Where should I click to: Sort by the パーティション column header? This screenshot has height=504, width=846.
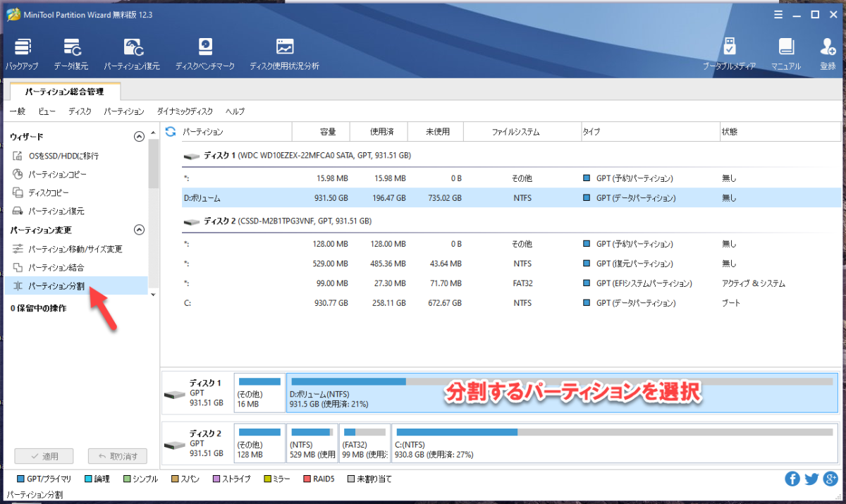pos(236,132)
